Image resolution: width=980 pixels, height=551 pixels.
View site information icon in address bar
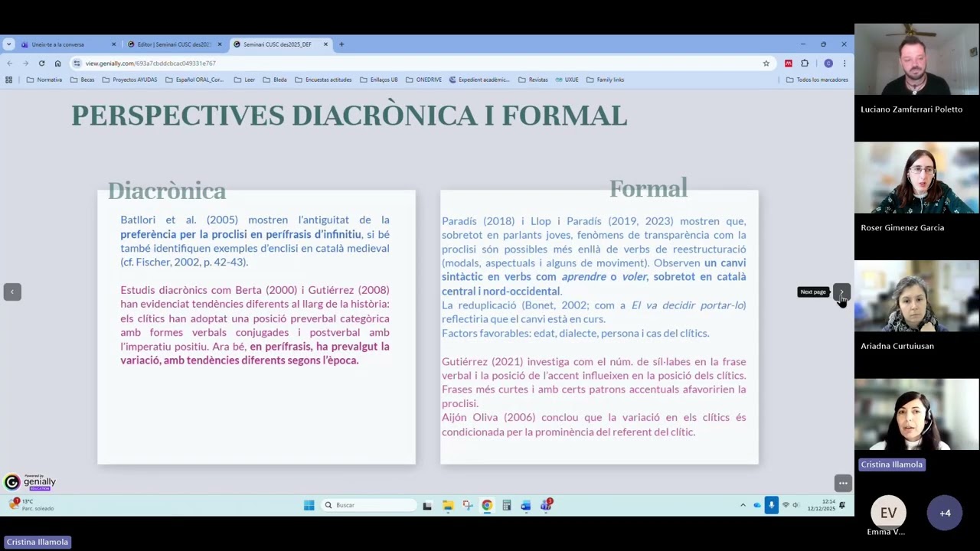pyautogui.click(x=77, y=64)
